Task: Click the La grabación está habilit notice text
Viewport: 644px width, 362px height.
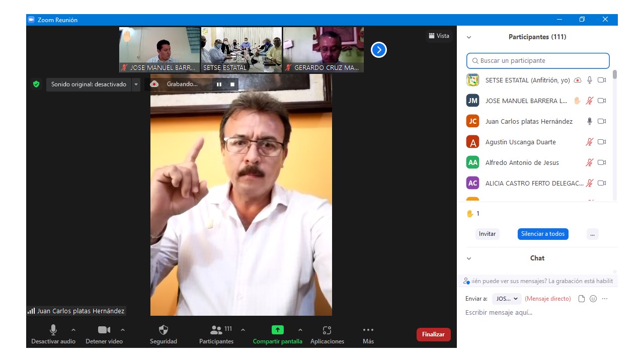Action: point(581,281)
